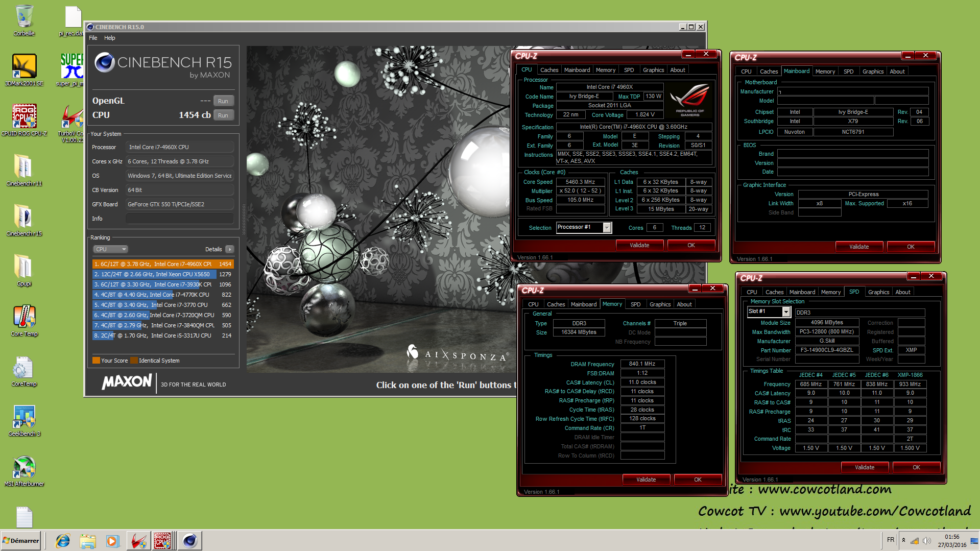Viewport: 980px width, 551px height.
Task: Open Graphics tab in top-left CPU-Z window
Action: click(653, 70)
